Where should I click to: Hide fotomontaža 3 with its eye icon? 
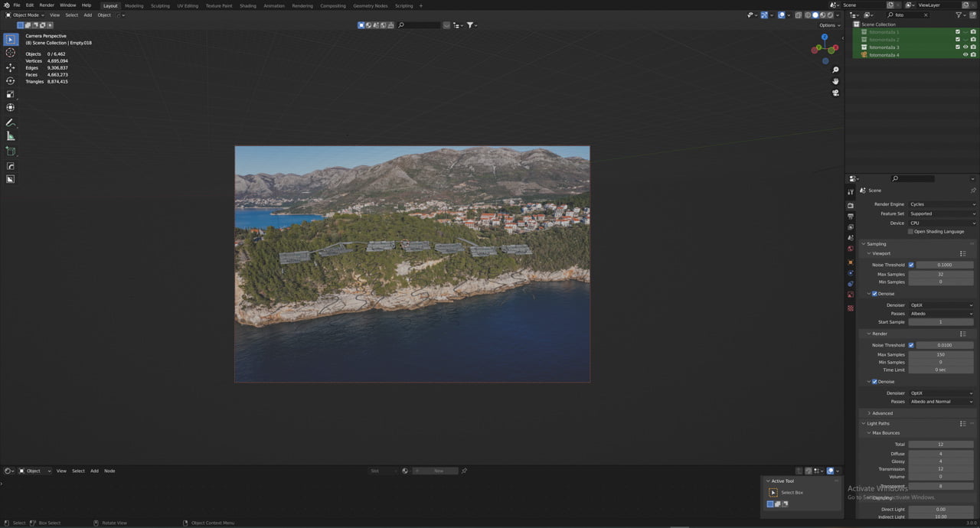pyautogui.click(x=965, y=47)
